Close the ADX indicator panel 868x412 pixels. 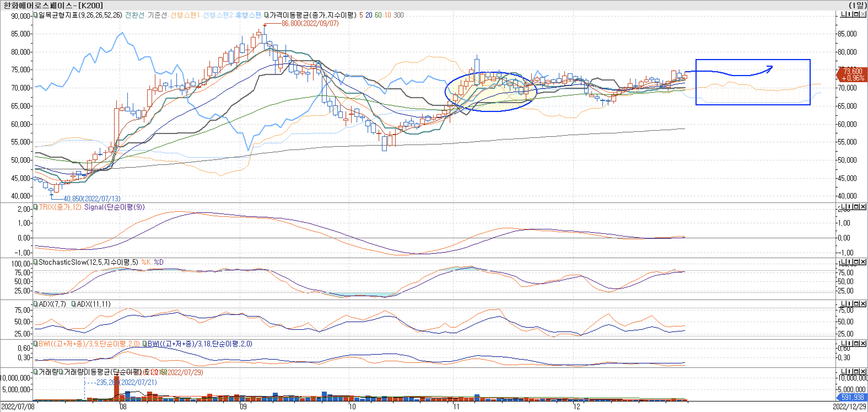(x=863, y=303)
